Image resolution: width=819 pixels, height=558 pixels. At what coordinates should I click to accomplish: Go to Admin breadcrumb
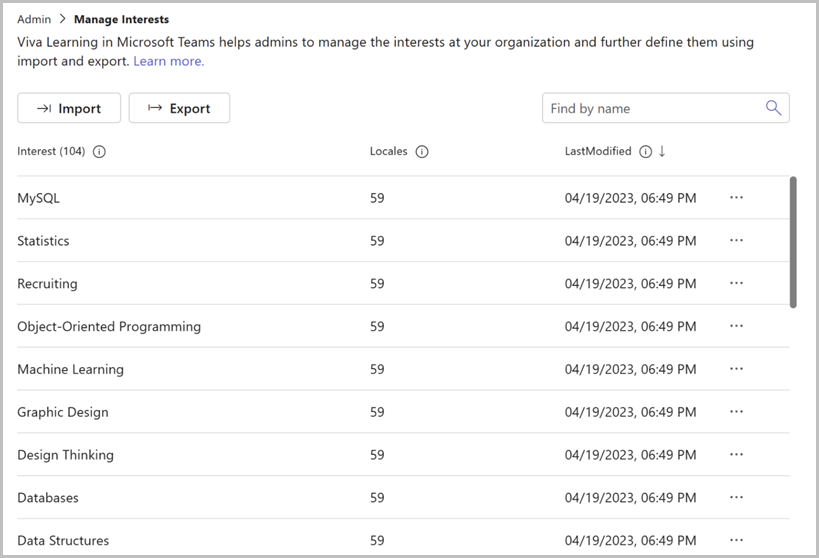(x=34, y=19)
